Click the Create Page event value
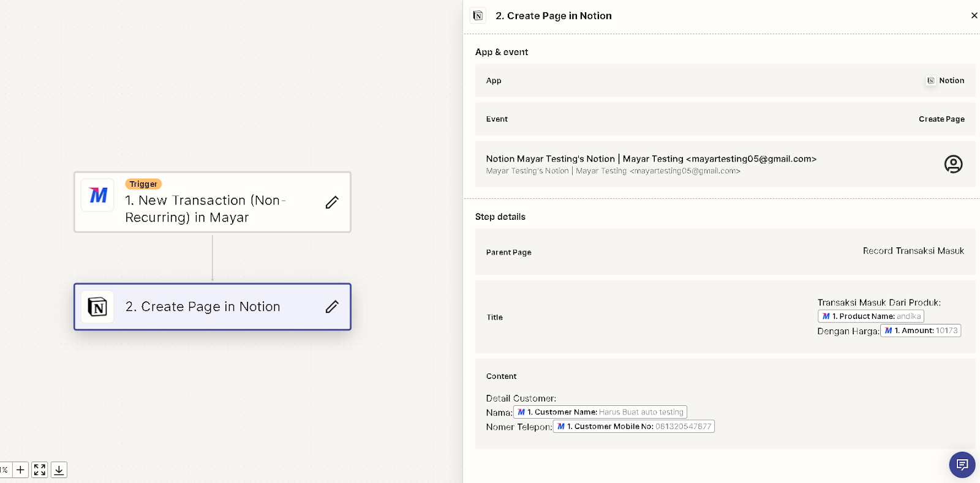This screenshot has height=483, width=980. coord(941,119)
